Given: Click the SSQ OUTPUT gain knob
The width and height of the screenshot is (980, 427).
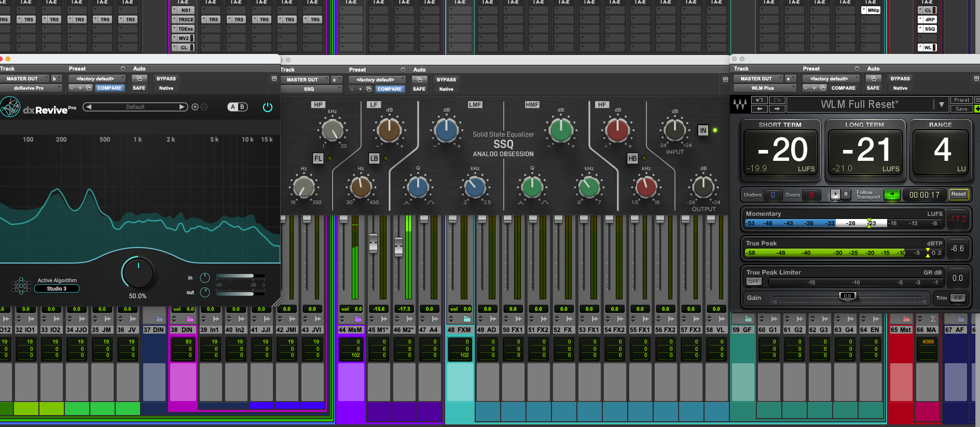Looking at the screenshot, I should coord(703,187).
